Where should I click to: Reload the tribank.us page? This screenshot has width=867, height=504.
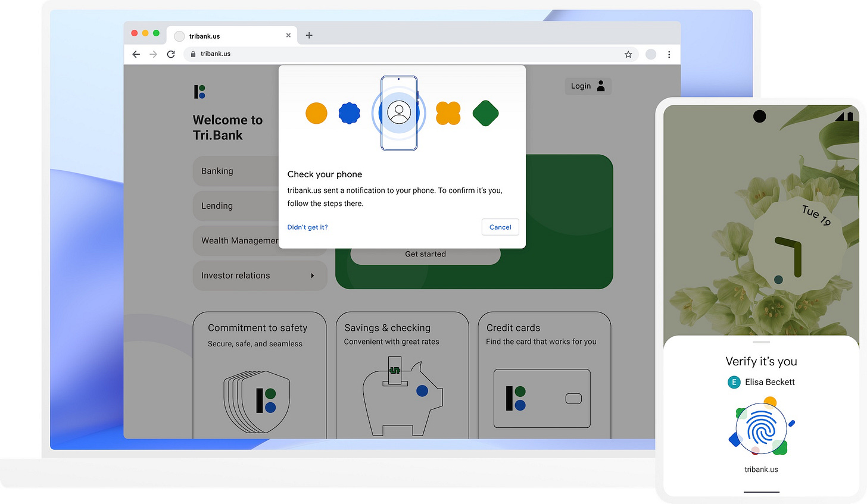click(x=171, y=54)
